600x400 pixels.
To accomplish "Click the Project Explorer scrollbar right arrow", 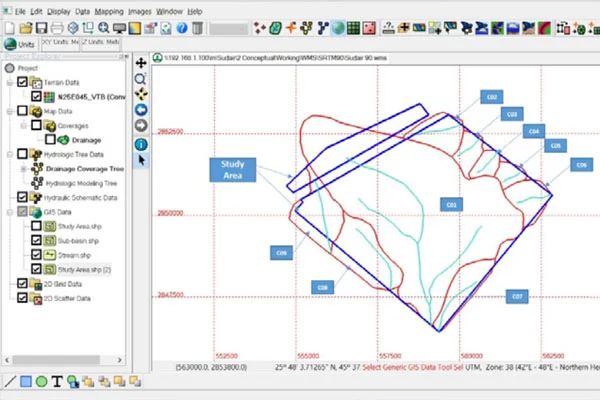I will coord(119,360).
